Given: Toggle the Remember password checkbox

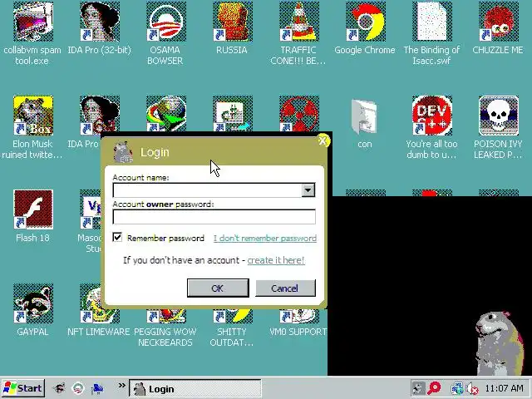Looking at the screenshot, I should pyautogui.click(x=117, y=237).
